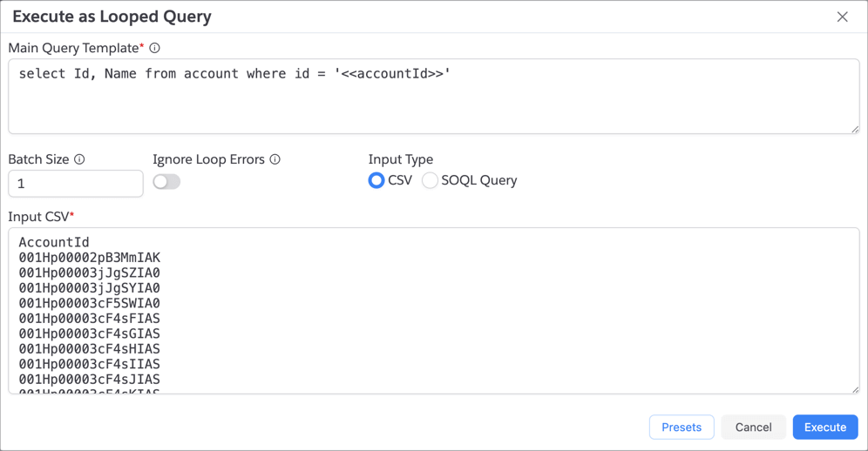Click the Batch Size info icon
868x451 pixels.
79,159
